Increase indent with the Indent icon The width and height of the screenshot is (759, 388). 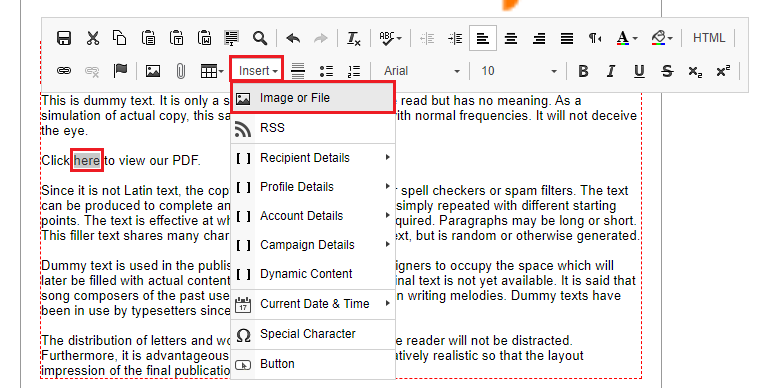[x=455, y=38]
